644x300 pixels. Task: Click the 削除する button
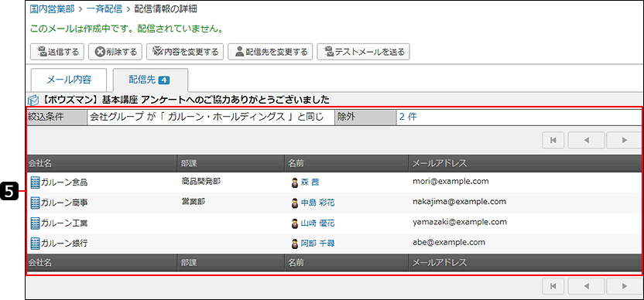(x=115, y=52)
